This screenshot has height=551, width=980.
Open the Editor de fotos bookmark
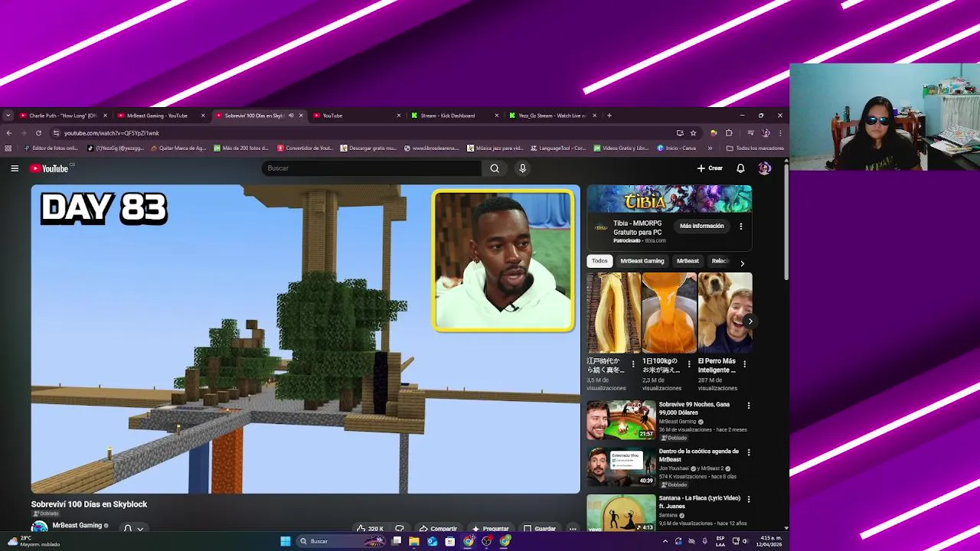(x=51, y=148)
